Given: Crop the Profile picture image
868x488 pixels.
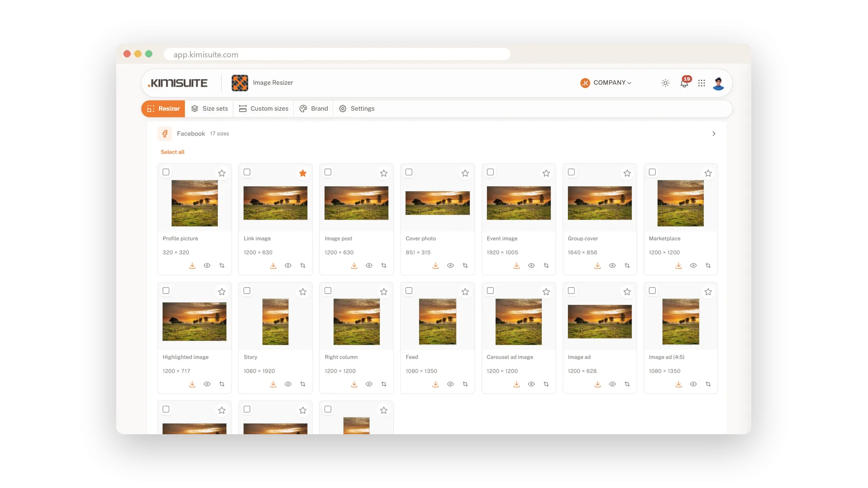Looking at the screenshot, I should click(x=222, y=266).
